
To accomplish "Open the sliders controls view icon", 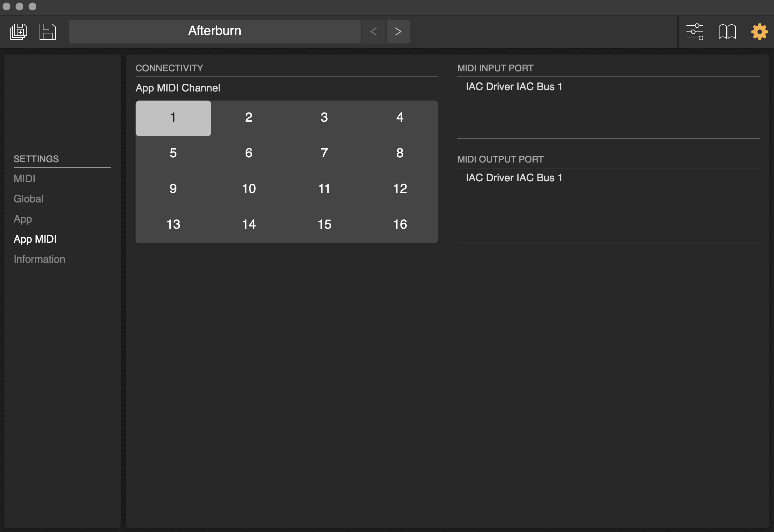I will (695, 32).
